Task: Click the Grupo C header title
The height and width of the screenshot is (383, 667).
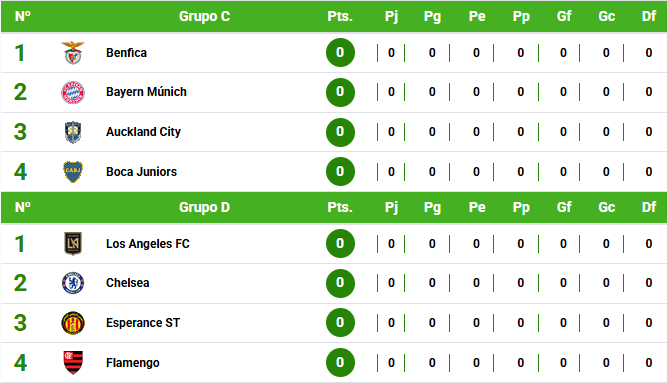Action: (x=204, y=16)
